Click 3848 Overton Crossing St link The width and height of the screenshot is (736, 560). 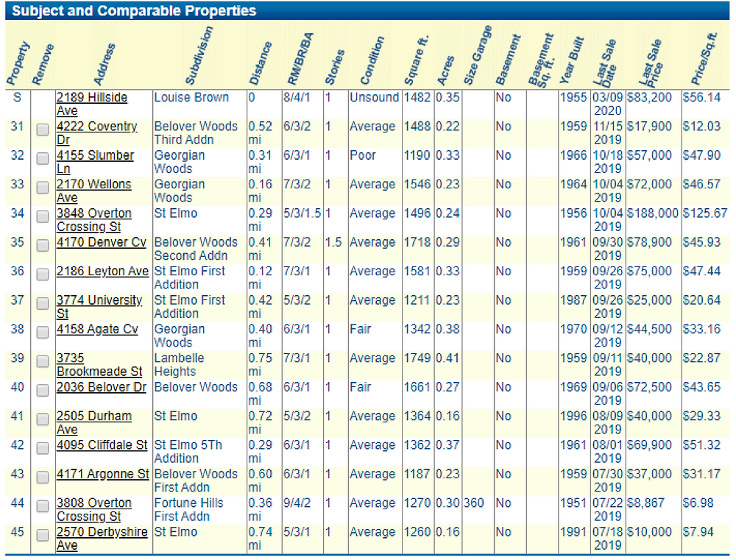(94, 220)
